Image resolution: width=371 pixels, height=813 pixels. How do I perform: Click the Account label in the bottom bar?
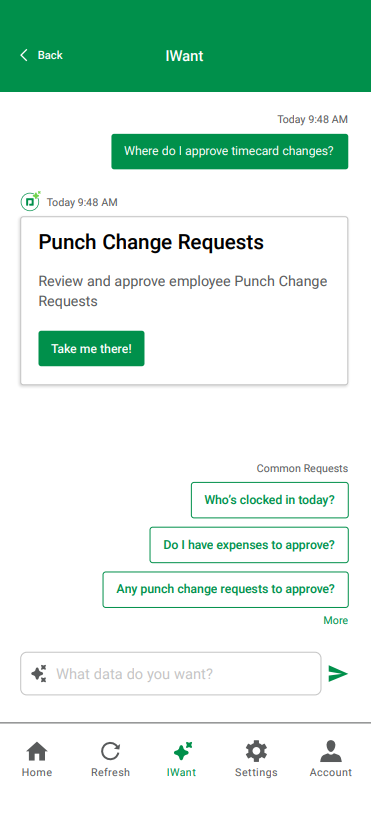pos(331,772)
